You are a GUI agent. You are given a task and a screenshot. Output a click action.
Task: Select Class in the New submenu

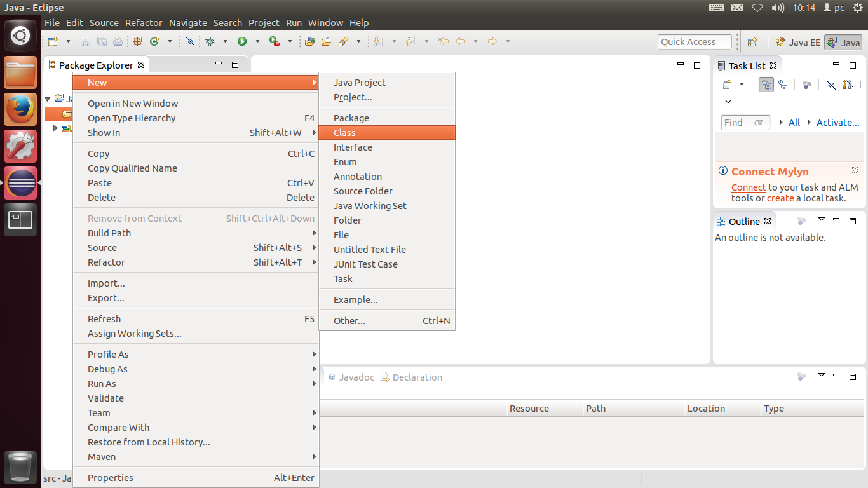387,133
